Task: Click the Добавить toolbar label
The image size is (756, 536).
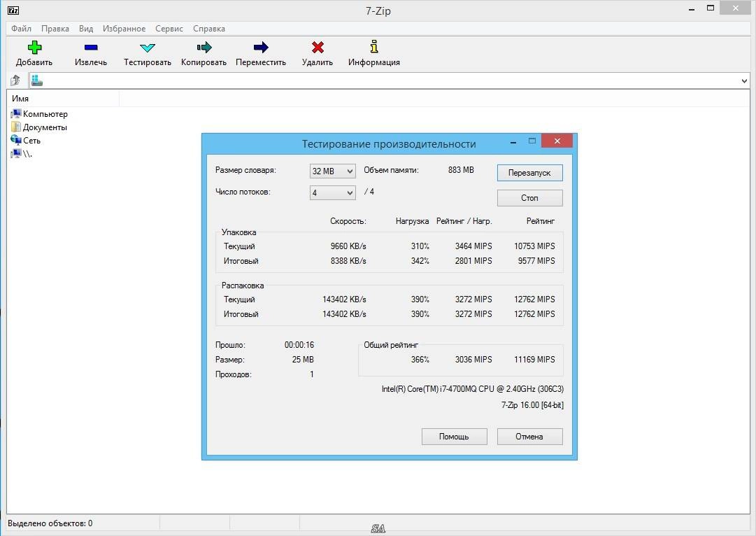Action: point(34,62)
